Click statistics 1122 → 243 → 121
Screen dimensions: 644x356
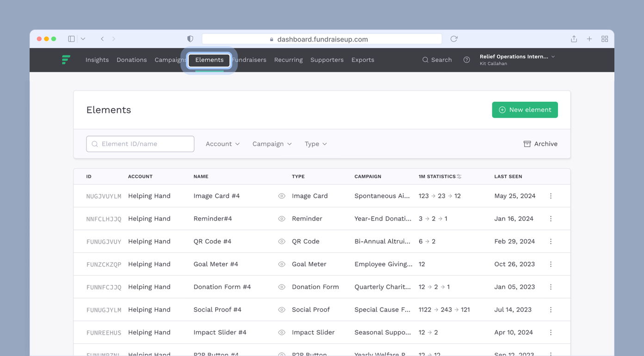(x=444, y=310)
